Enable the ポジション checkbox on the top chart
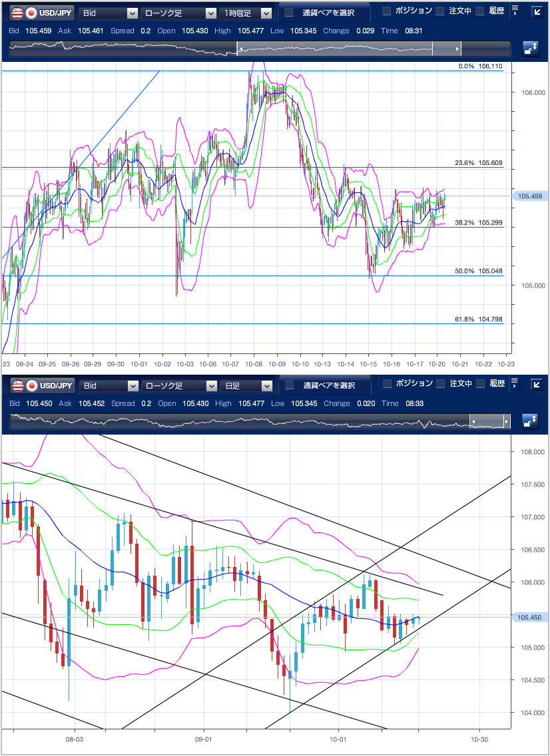The width and height of the screenshot is (550, 756). [x=386, y=11]
